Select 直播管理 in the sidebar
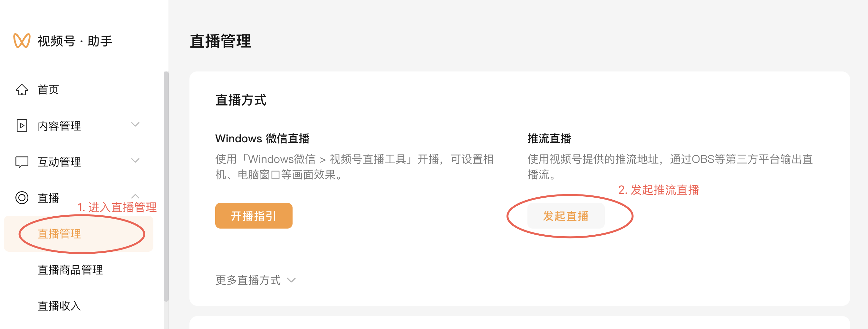 pos(59,234)
